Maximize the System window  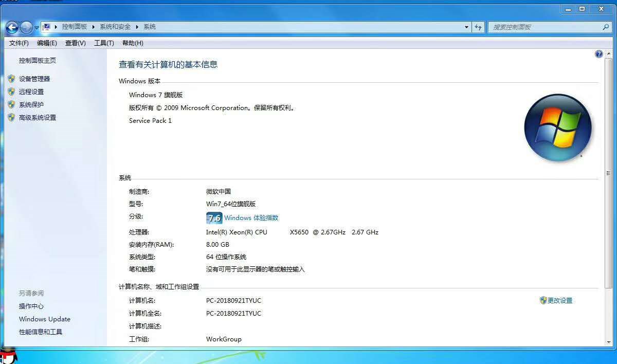pyautogui.click(x=582, y=9)
